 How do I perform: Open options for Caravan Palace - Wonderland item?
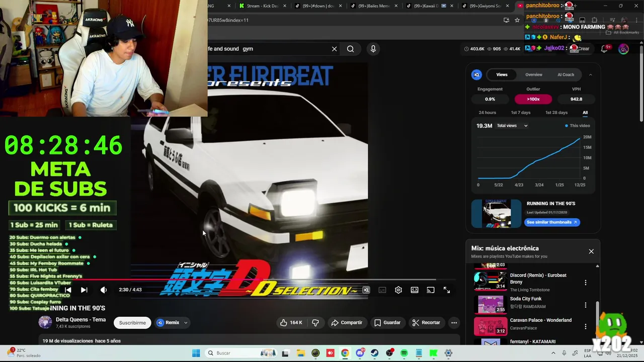pos(585,326)
